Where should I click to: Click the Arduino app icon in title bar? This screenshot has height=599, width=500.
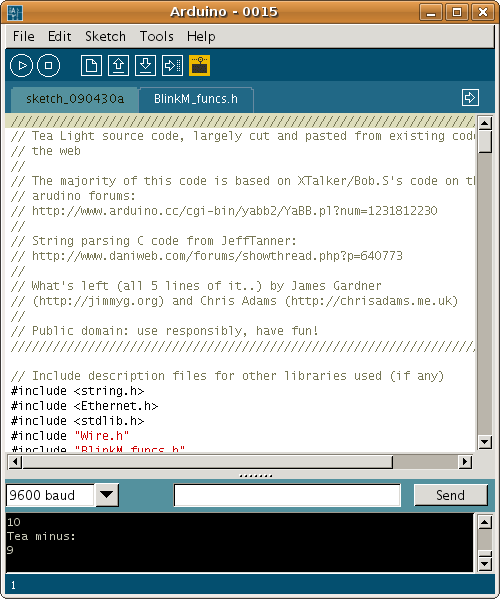15,13
